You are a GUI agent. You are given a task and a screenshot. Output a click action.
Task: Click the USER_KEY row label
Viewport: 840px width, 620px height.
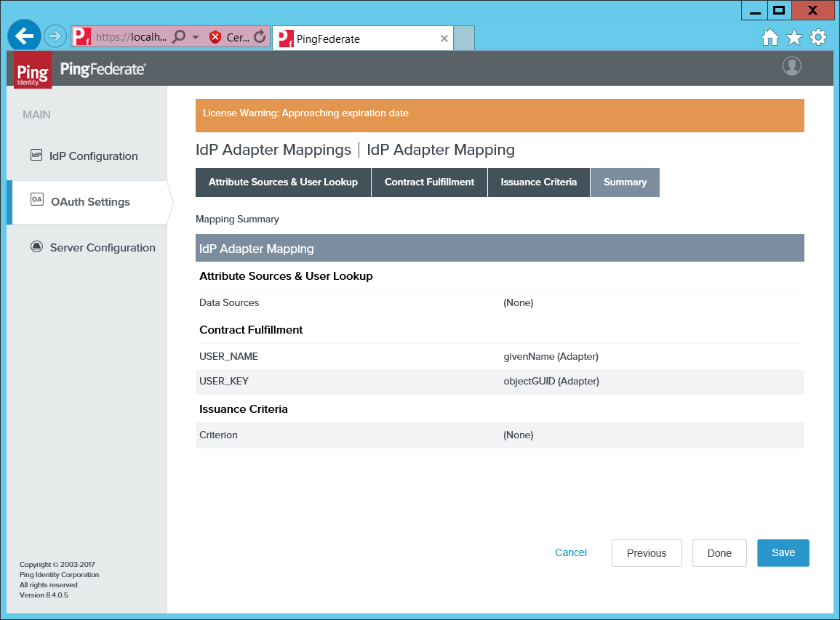pos(224,381)
